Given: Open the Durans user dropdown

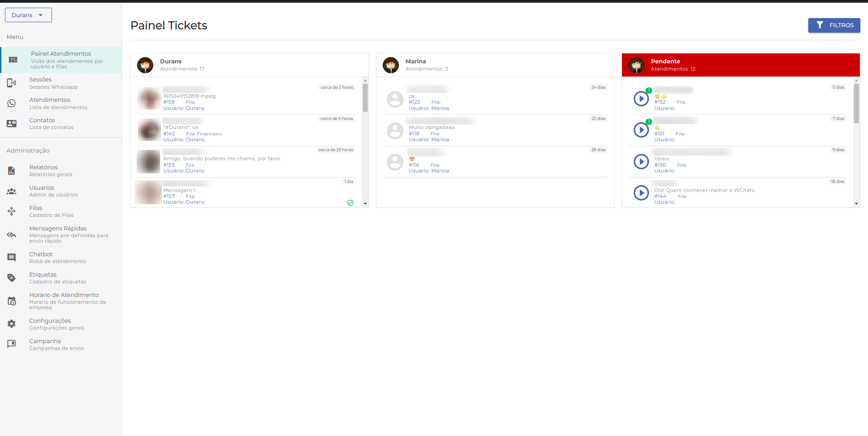Looking at the screenshot, I should tap(28, 15).
